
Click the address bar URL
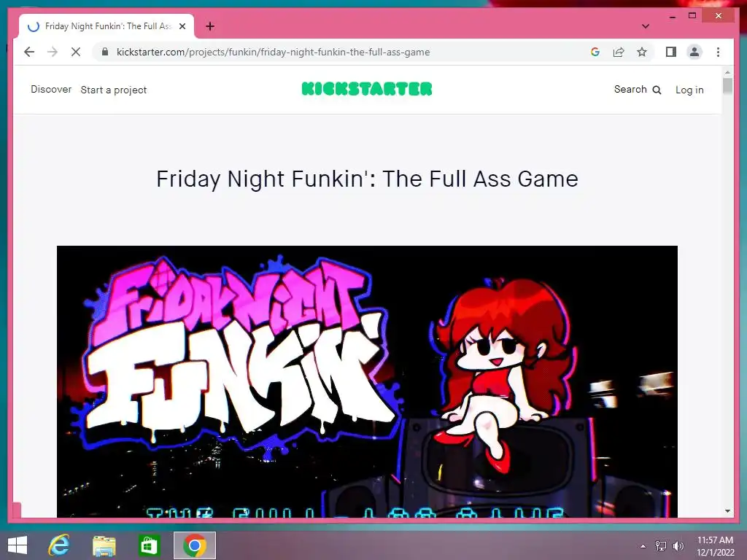[x=273, y=52]
